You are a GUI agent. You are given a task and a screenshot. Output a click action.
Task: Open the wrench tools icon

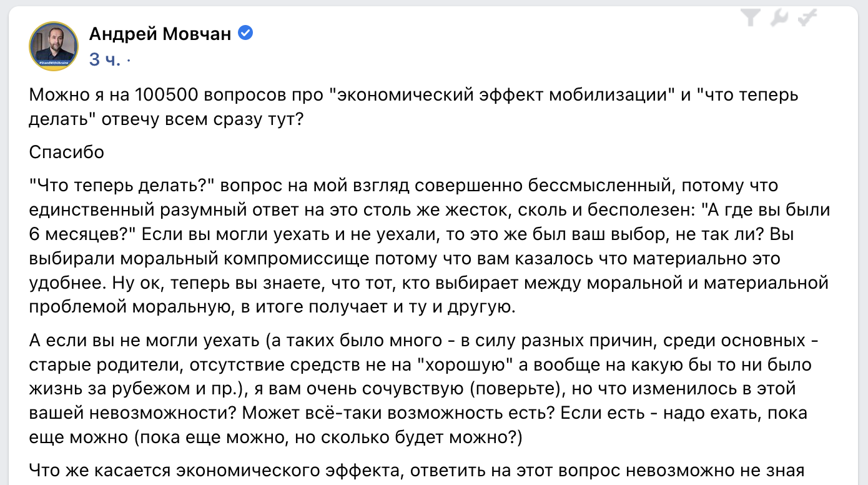(779, 19)
